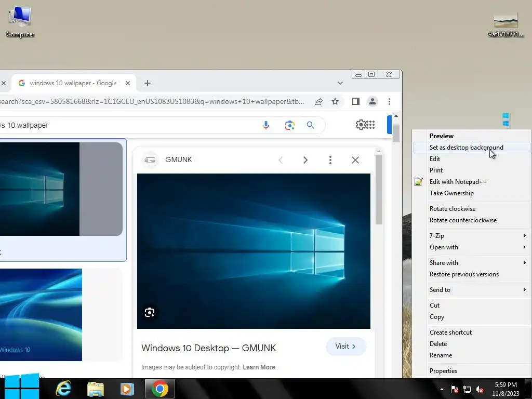Go to previous image in preview panel
The image size is (532, 399).
coord(281,160)
